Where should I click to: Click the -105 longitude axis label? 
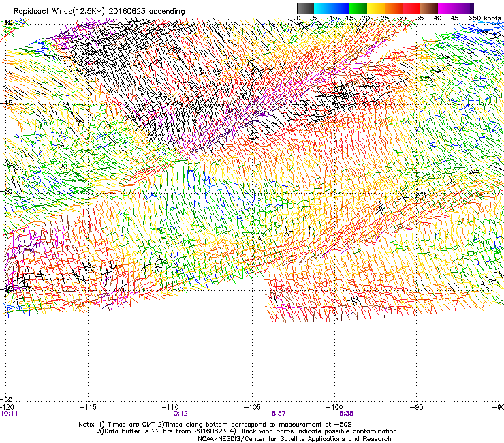[x=252, y=407]
